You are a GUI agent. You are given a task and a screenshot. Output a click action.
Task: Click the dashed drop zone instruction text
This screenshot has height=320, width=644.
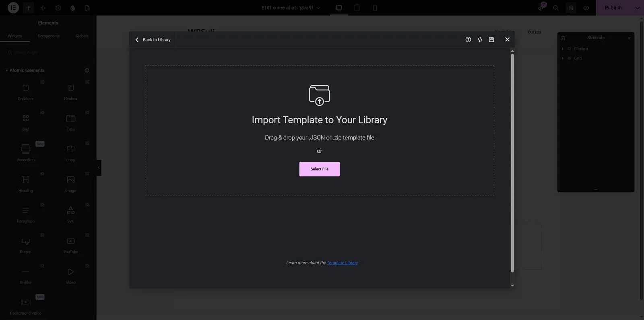tap(320, 137)
